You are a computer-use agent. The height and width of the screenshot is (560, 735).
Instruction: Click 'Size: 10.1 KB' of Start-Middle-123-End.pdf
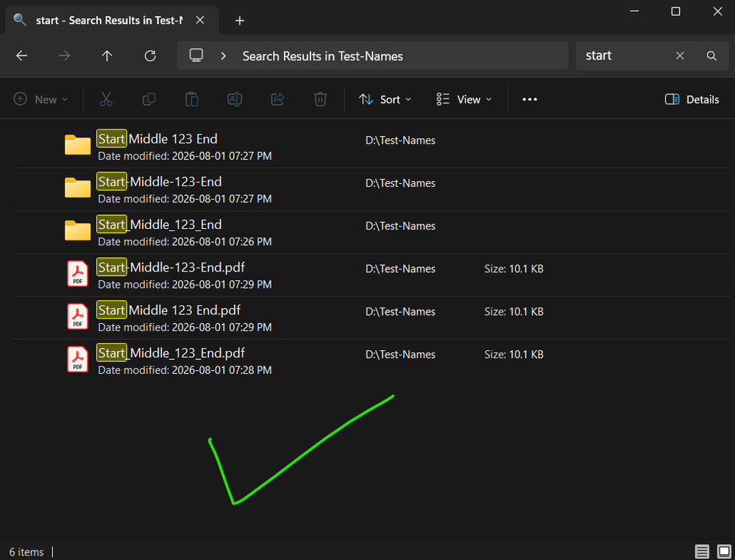tap(514, 269)
